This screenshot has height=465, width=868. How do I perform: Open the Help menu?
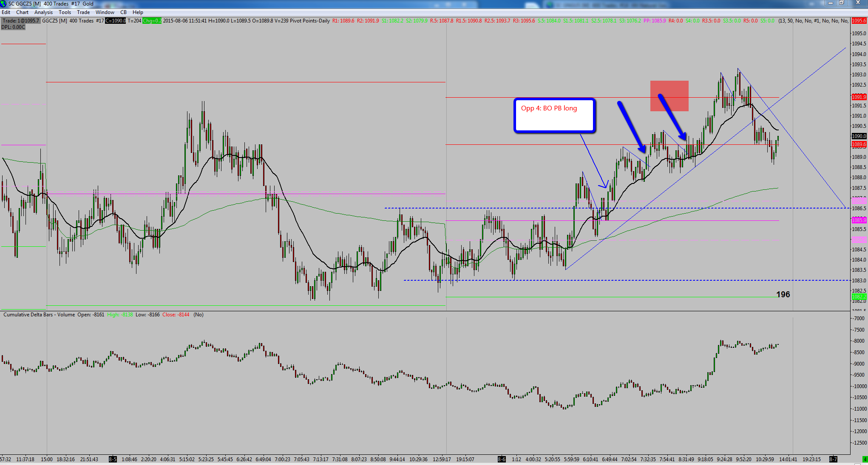(138, 12)
